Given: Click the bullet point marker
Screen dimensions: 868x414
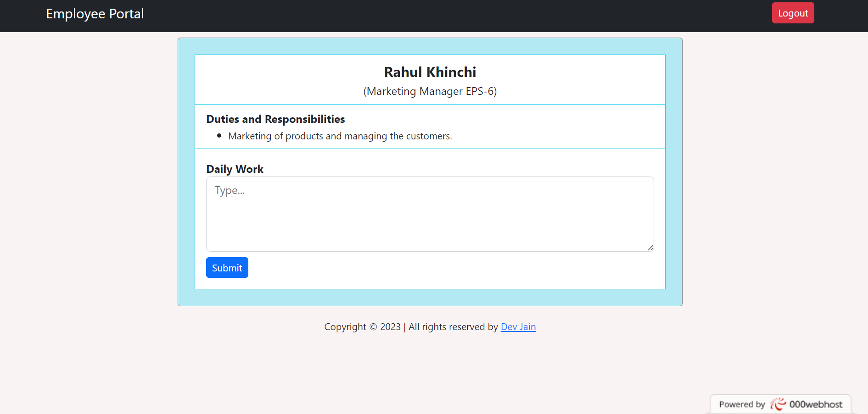Looking at the screenshot, I should click(x=219, y=135).
